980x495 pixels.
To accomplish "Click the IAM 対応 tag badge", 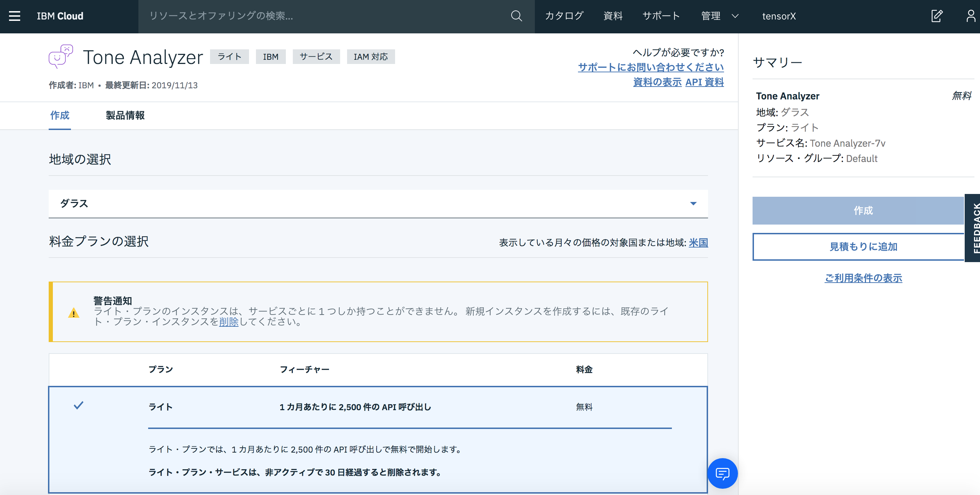I will coord(371,57).
